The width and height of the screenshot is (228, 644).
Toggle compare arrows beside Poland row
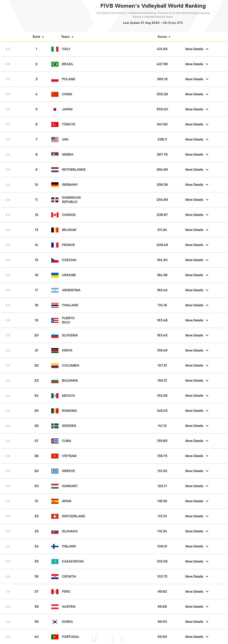(x=8, y=79)
